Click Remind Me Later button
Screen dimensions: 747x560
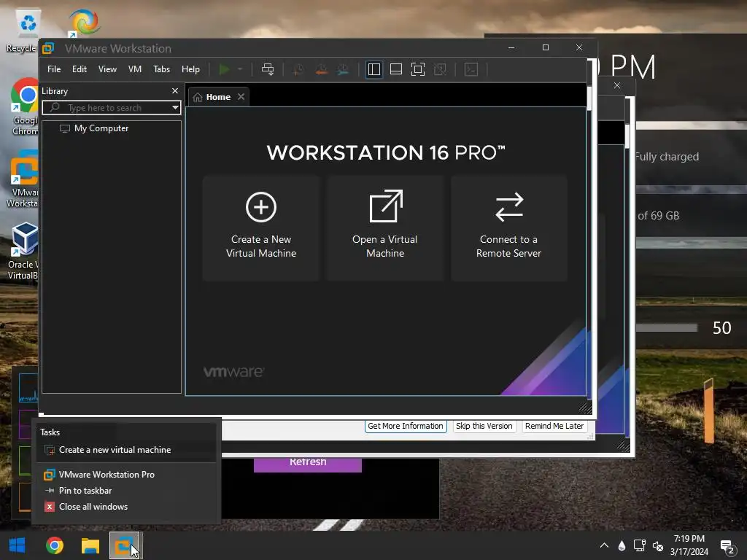click(554, 426)
